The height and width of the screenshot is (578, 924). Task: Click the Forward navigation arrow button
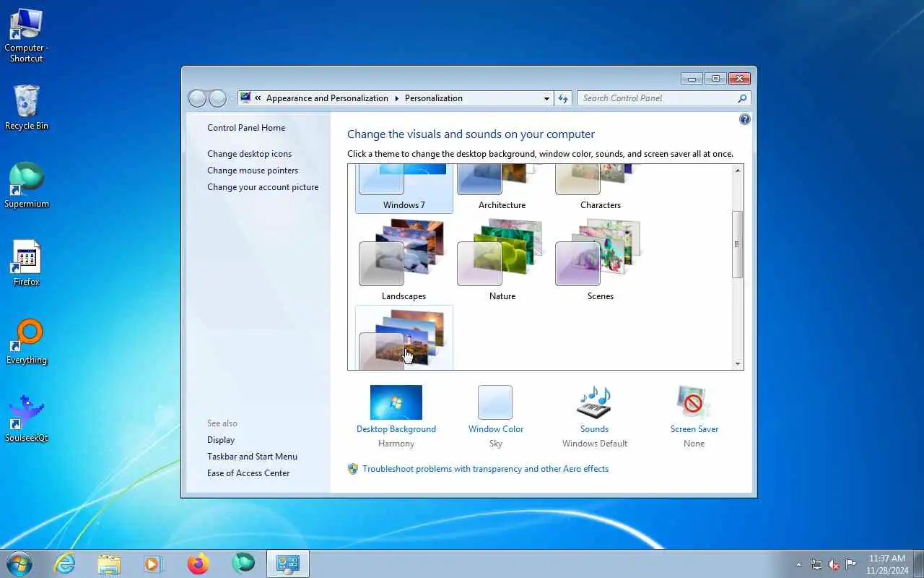[x=217, y=98]
